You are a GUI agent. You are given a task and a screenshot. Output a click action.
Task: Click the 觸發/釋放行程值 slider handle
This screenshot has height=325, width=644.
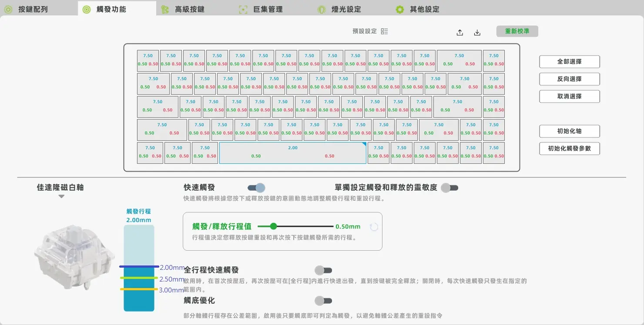tap(273, 226)
